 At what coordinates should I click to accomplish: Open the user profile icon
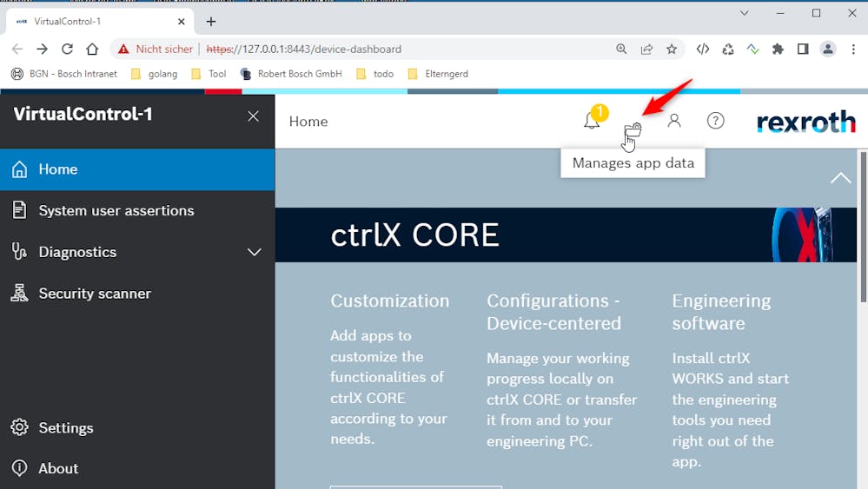673,121
